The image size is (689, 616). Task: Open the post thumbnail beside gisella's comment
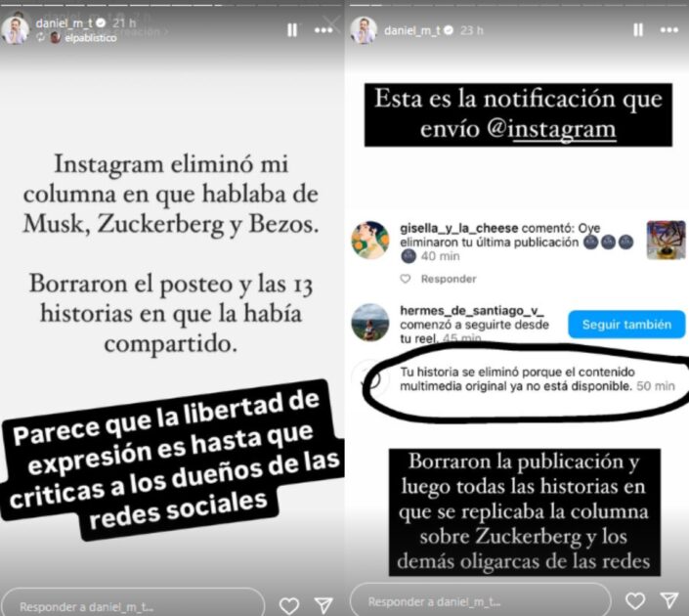(x=666, y=241)
